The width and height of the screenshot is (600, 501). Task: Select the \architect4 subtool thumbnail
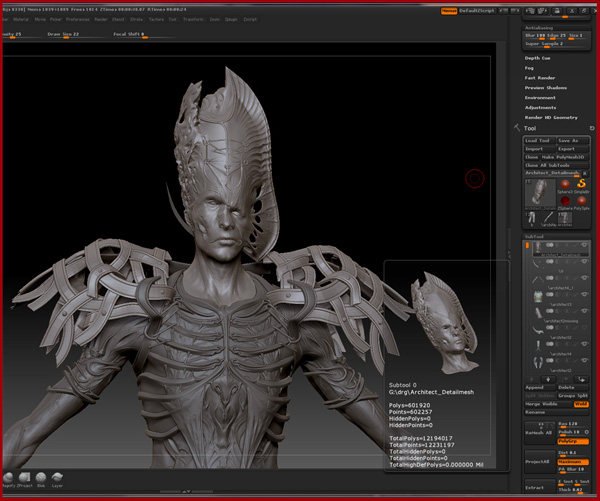538,346
